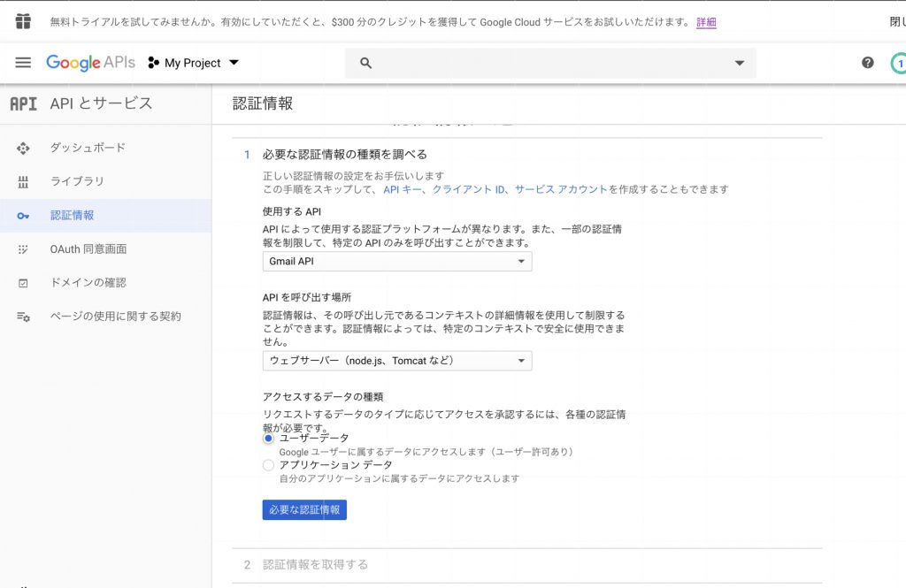Open the help question mark icon

tap(867, 63)
